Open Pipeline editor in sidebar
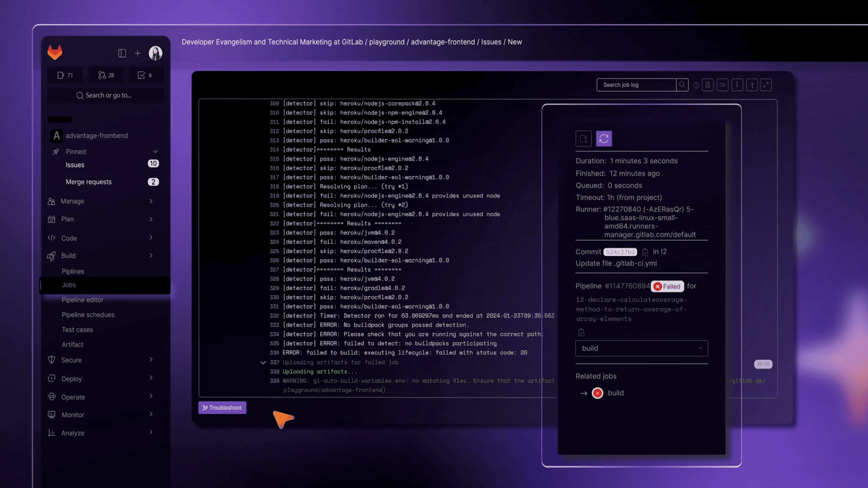This screenshot has width=868, height=488. (x=83, y=300)
